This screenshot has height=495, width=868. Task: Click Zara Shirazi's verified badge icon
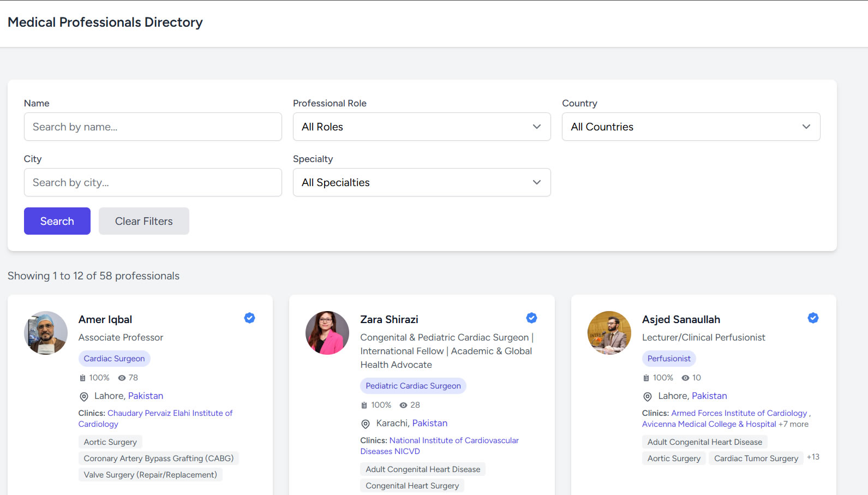click(x=531, y=318)
